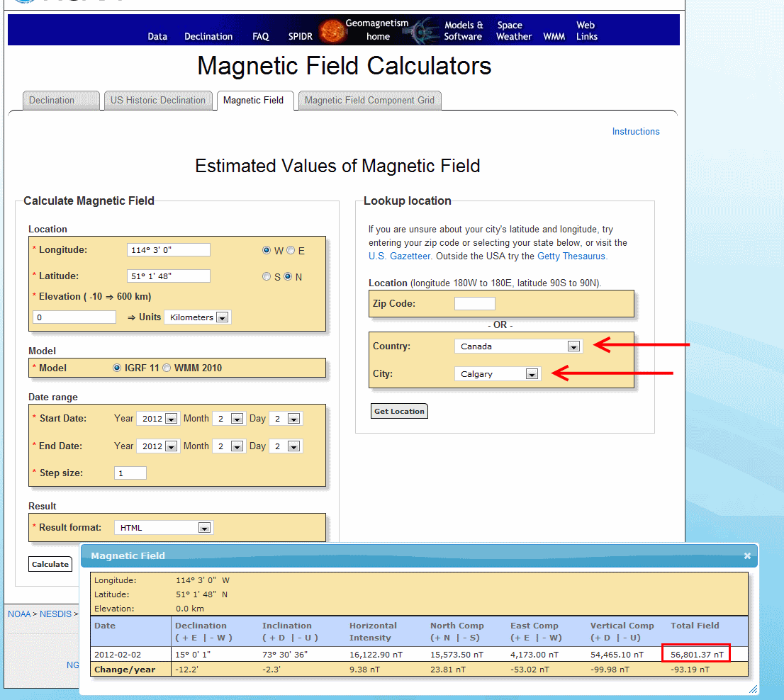Close the Magnetic Field results popup
This screenshot has width=784, height=700.
tap(747, 555)
